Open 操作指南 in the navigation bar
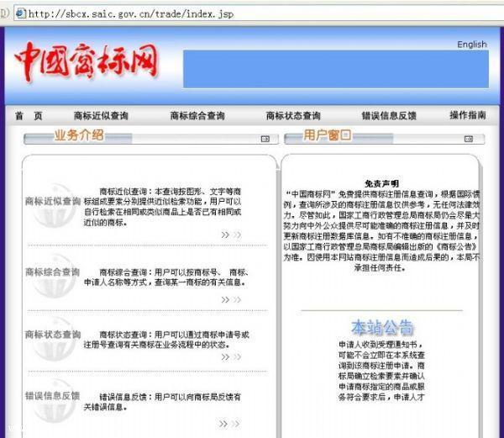The width and height of the screenshot is (504, 438). pyautogui.click(x=468, y=115)
